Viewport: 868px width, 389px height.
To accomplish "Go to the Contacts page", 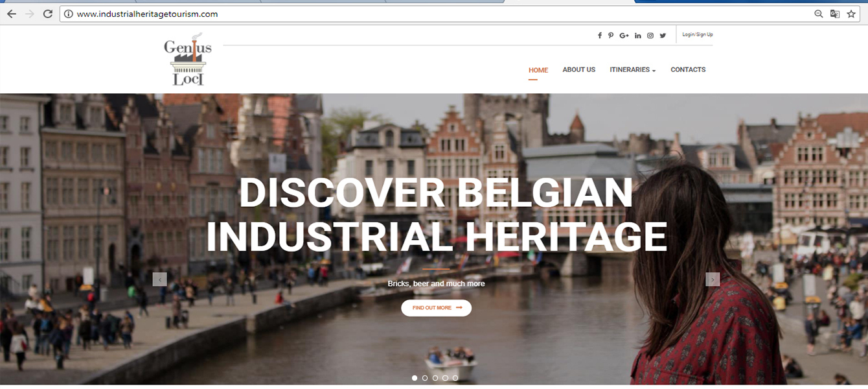I will [x=688, y=70].
